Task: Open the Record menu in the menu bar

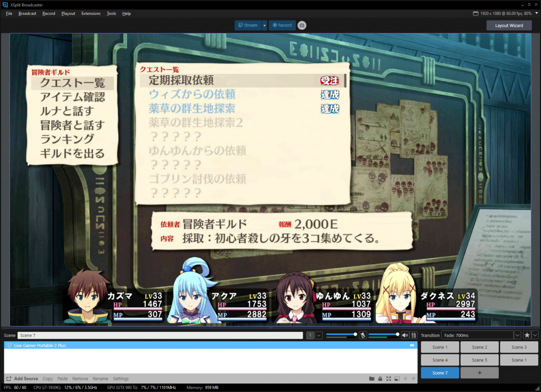Action: [x=49, y=13]
